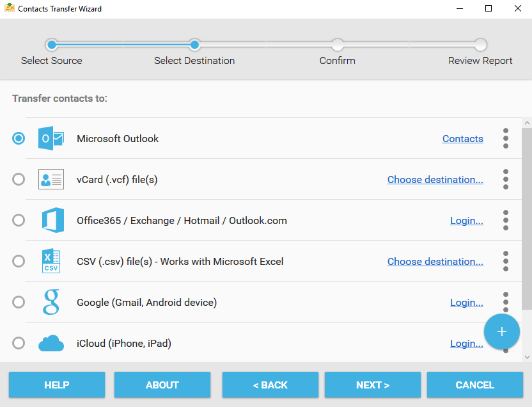Screen dimensions: 532x407
Task: Click the Contacts Transfer Wizard app icon
Action: (x=10, y=8)
